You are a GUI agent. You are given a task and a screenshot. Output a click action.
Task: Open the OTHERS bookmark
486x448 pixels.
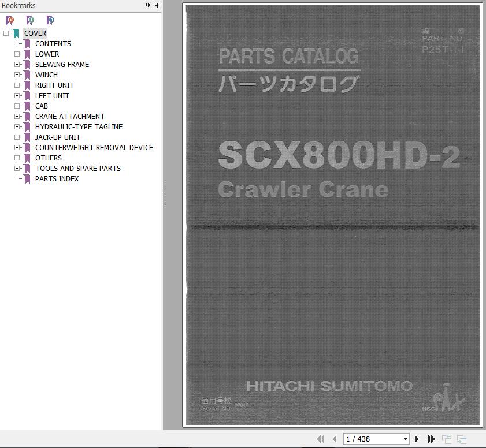pos(49,158)
